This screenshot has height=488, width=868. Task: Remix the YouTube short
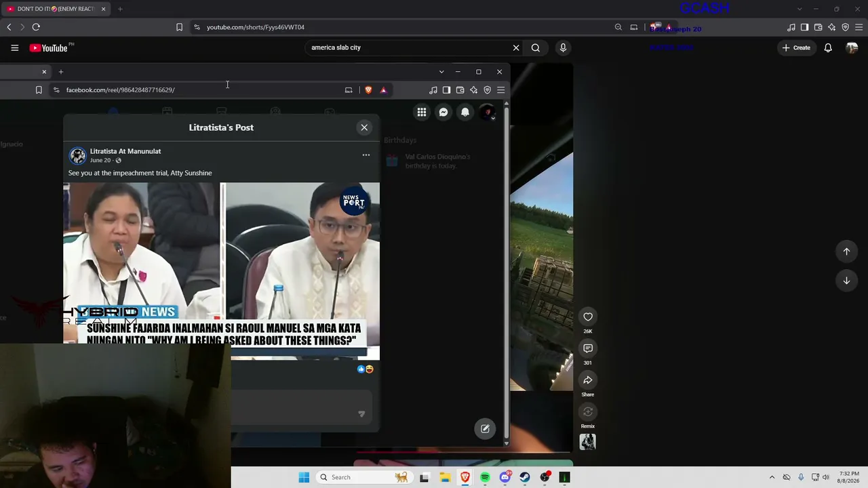[588, 412]
